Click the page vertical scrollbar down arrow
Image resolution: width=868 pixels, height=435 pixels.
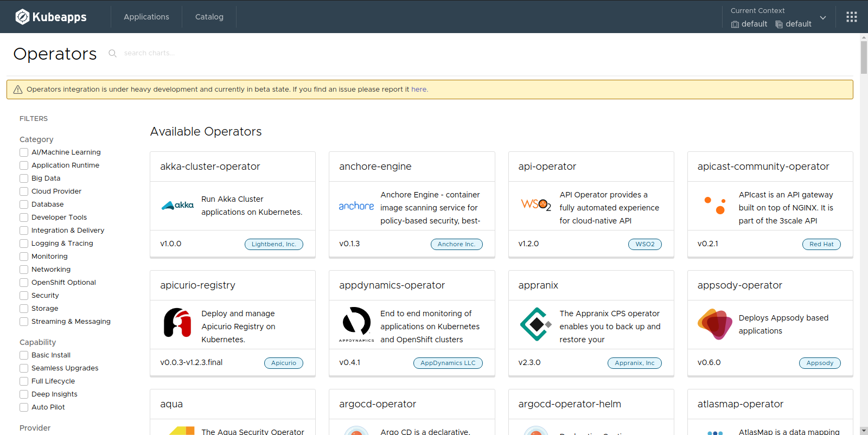tap(864, 430)
